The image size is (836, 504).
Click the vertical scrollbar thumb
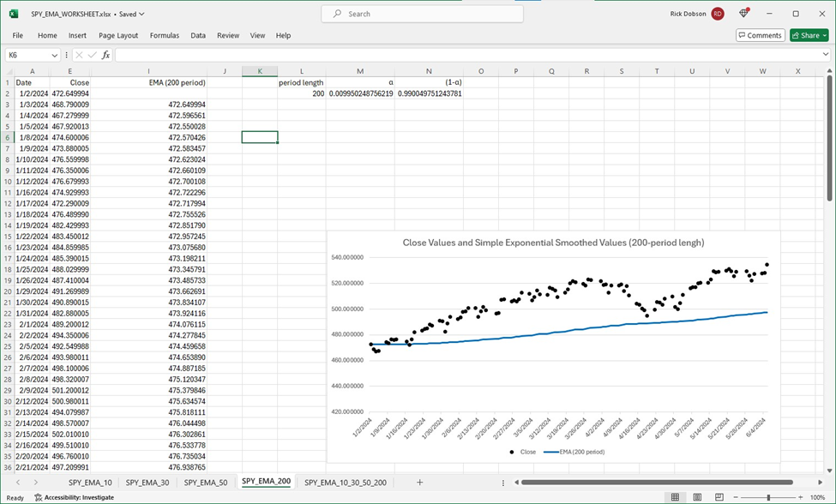[830, 138]
